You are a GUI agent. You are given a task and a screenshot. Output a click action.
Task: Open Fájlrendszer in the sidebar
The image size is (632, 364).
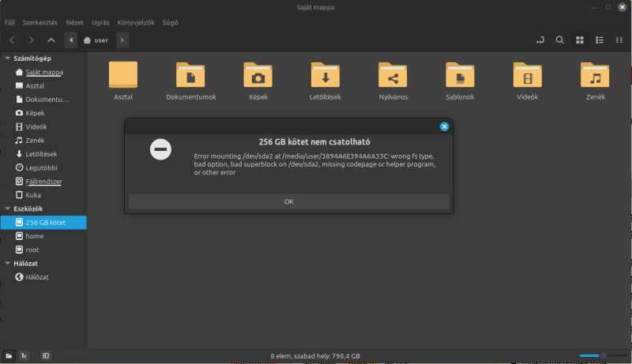point(43,182)
